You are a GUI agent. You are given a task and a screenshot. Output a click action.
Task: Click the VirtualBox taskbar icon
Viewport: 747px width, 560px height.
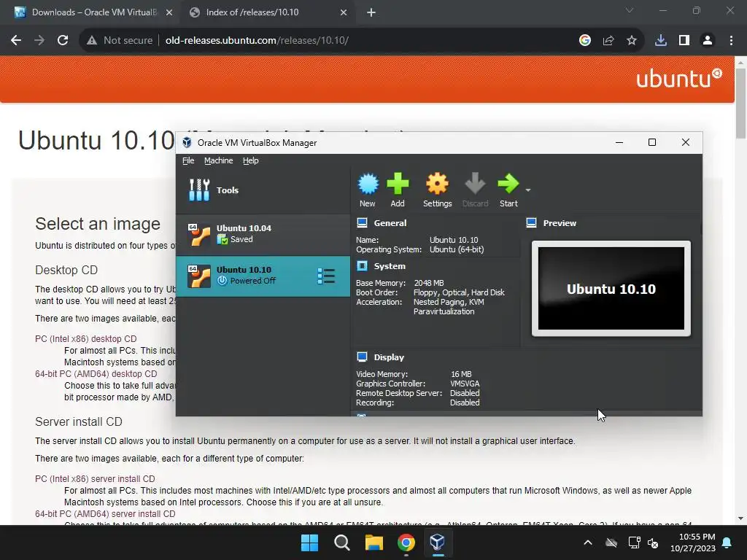pyautogui.click(x=438, y=542)
